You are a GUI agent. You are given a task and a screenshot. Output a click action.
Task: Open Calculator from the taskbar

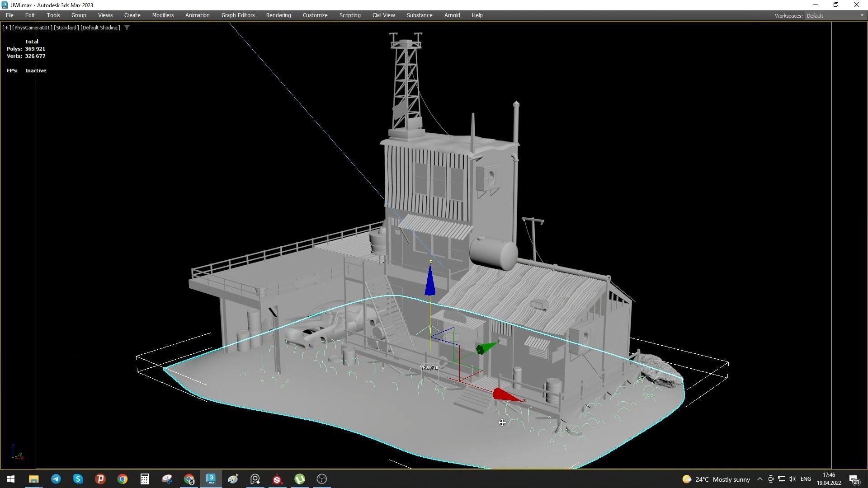pyautogui.click(x=145, y=479)
